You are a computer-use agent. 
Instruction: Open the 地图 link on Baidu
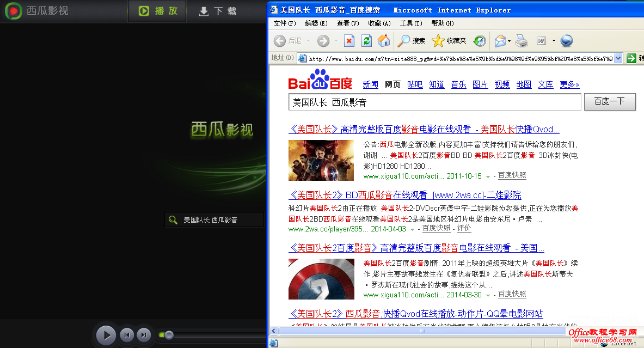click(x=524, y=84)
